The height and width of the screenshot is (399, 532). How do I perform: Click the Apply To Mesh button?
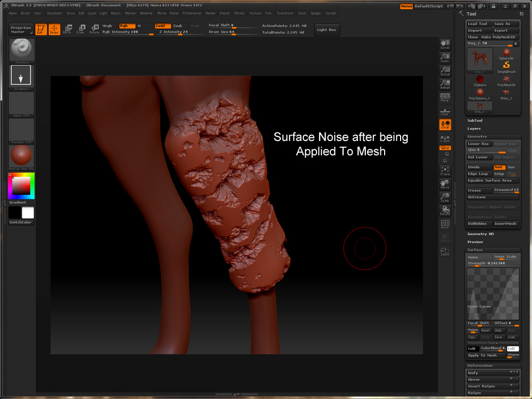coord(485,355)
